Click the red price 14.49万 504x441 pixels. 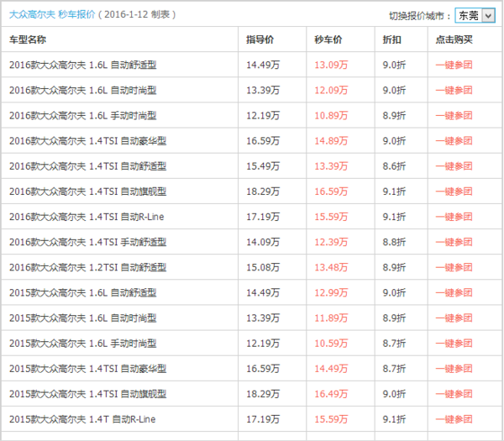(331, 369)
